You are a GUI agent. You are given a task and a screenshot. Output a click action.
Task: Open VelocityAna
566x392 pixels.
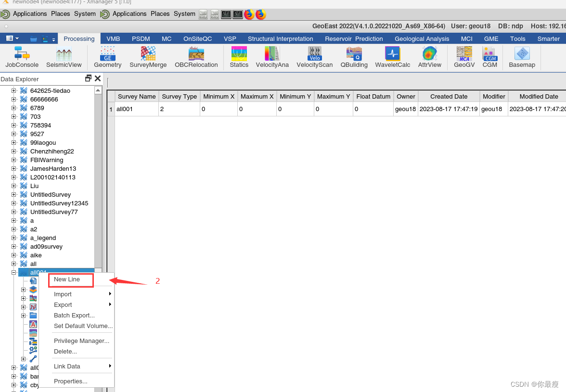pos(272,57)
